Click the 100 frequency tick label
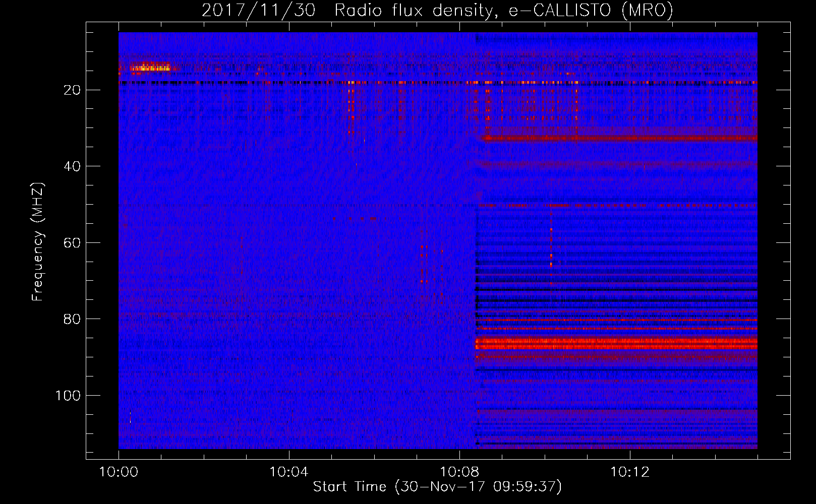Image resolution: width=816 pixels, height=504 pixels. click(x=68, y=396)
